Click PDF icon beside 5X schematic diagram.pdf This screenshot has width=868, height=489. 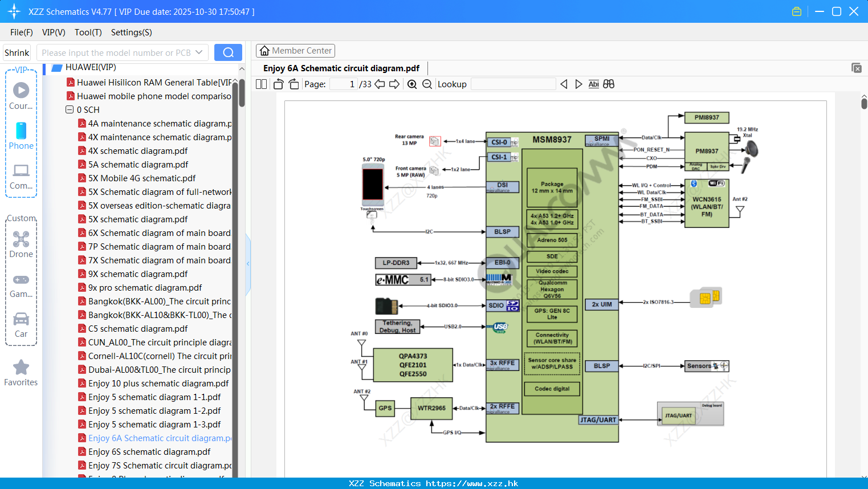(x=82, y=219)
